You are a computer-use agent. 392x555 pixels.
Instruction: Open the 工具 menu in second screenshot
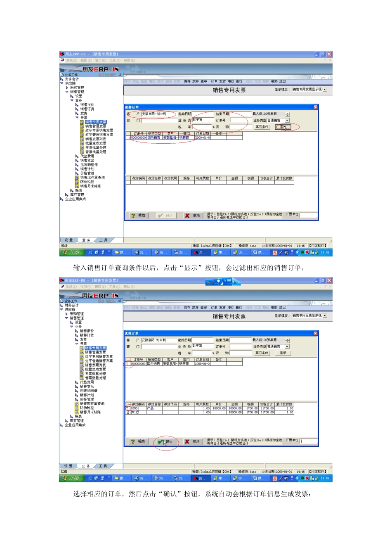(115, 287)
